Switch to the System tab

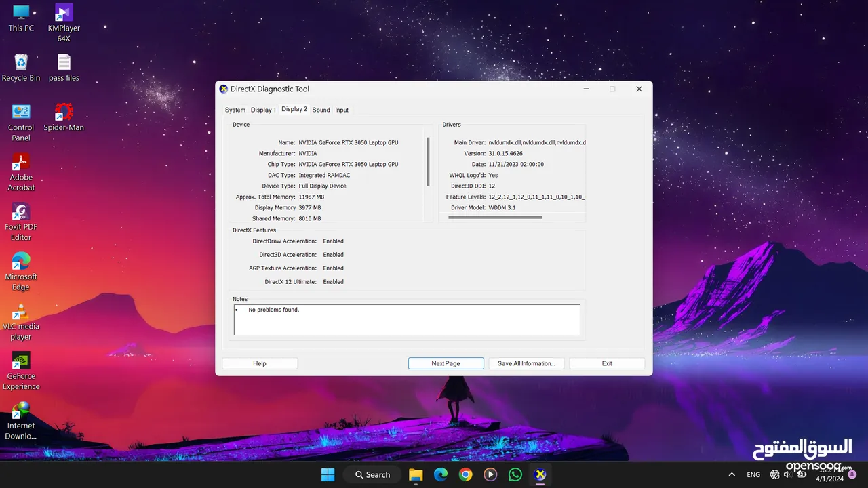click(235, 110)
